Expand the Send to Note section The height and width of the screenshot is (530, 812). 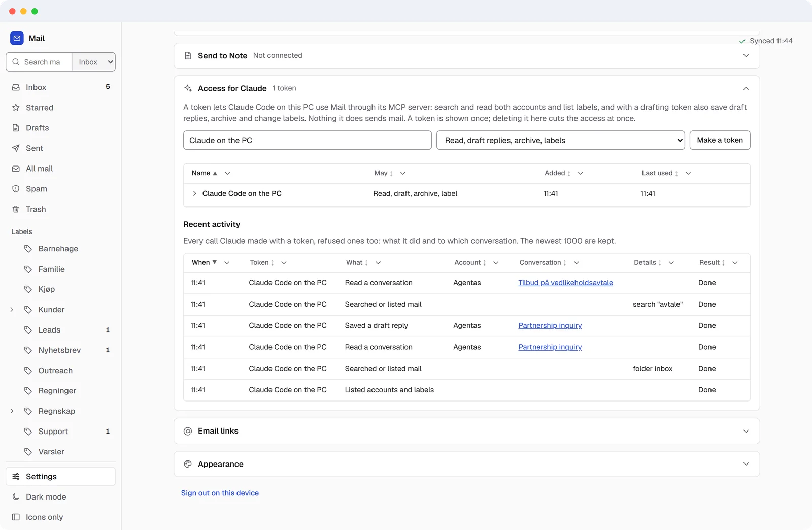coord(467,56)
